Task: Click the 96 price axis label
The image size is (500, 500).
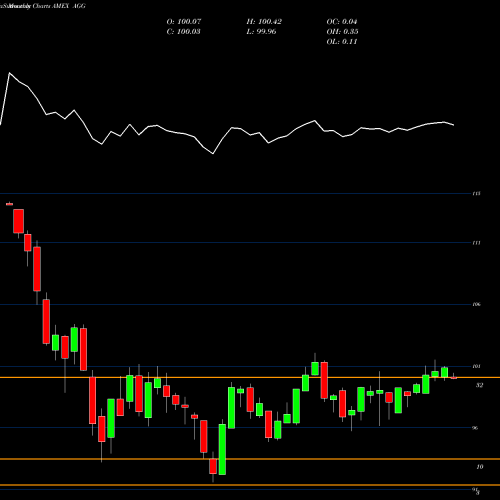Action: click(475, 428)
